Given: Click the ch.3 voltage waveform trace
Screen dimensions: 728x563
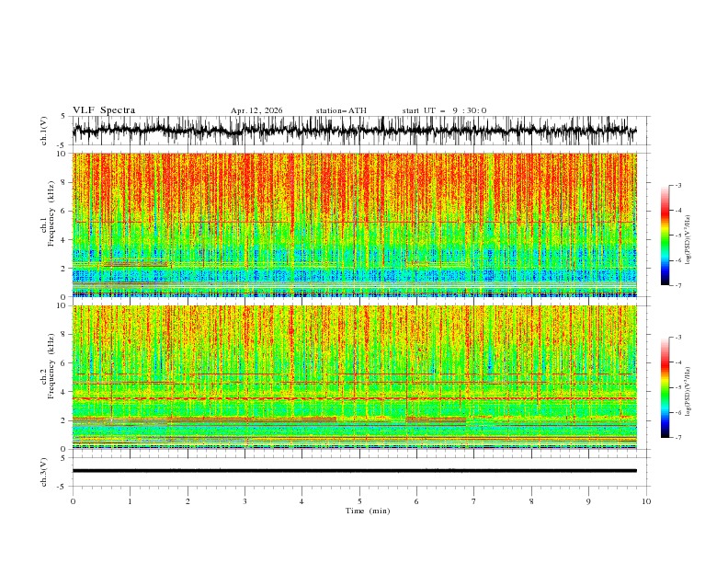Looking at the screenshot, I should (354, 471).
